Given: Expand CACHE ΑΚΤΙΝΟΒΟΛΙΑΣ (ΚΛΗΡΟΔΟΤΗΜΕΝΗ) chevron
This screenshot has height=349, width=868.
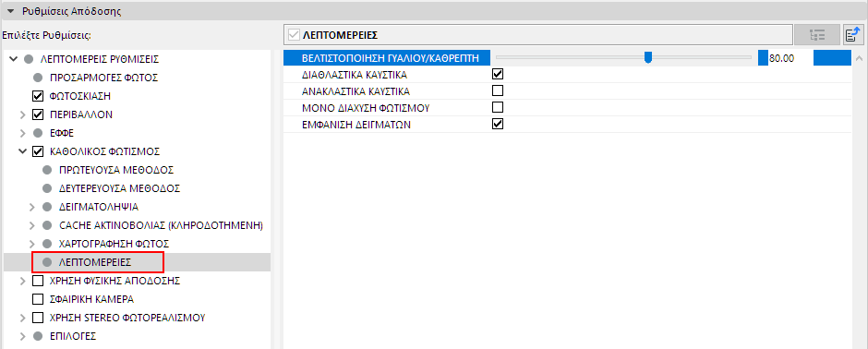Looking at the screenshot, I should coord(32,225).
